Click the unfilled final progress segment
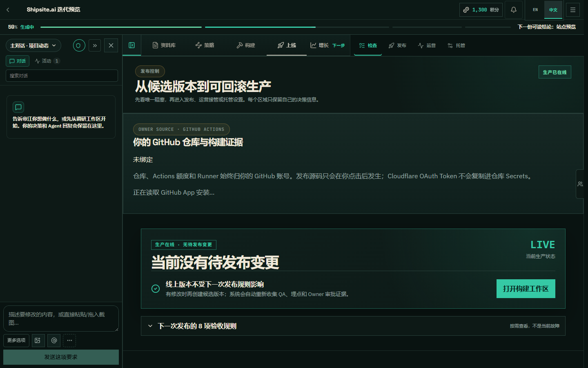The width and height of the screenshot is (588, 368). point(488,27)
